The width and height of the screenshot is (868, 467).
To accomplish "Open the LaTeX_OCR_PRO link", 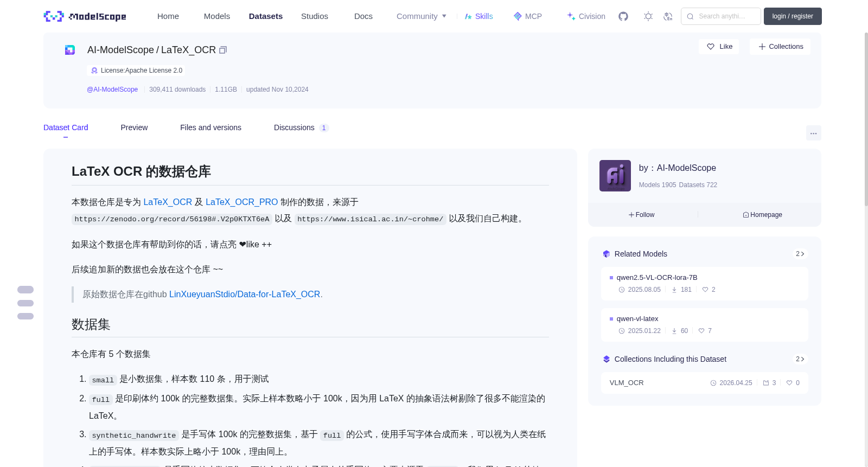I will (x=241, y=202).
